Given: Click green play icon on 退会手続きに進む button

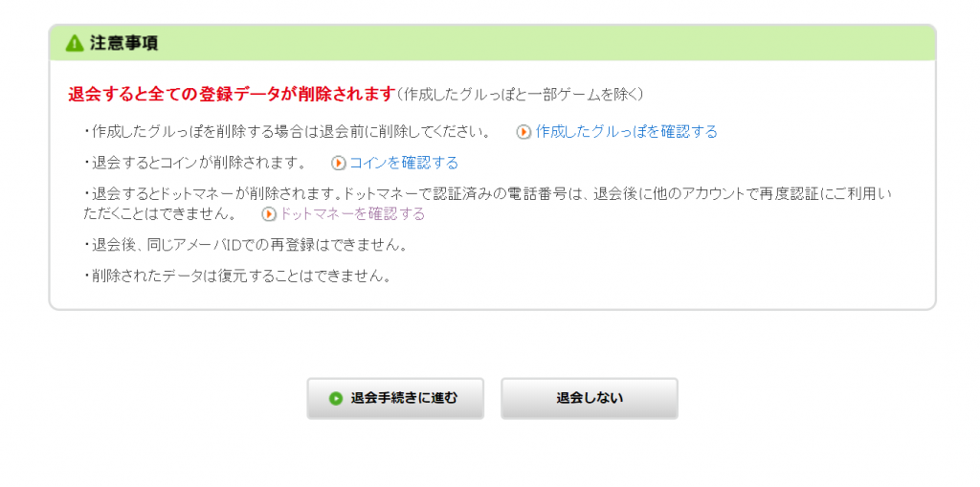Looking at the screenshot, I should 336,398.
